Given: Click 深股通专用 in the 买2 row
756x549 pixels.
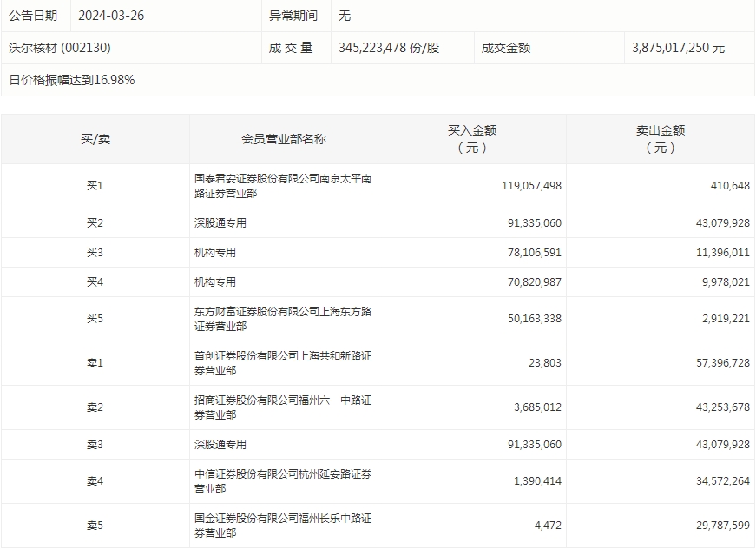Looking at the screenshot, I should click(220, 223).
